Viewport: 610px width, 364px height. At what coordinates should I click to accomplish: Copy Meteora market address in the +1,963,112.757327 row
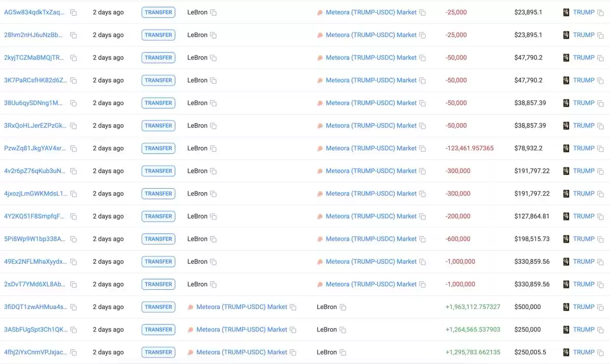[293, 307]
